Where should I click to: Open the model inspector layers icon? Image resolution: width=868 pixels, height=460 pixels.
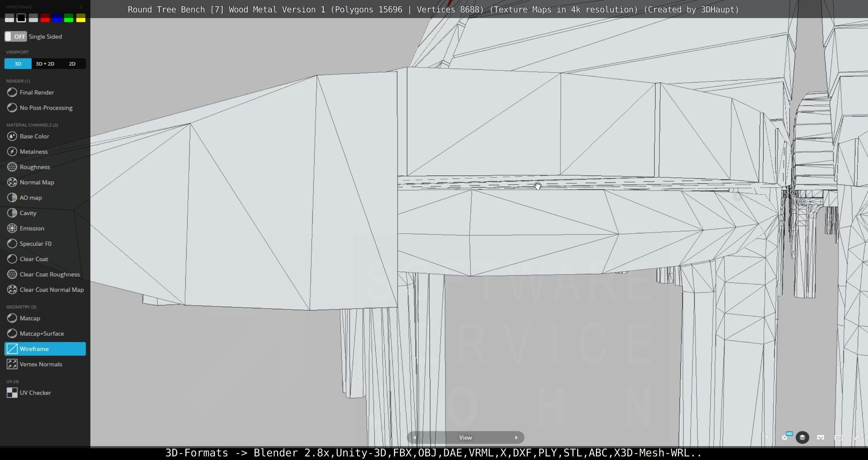[802, 437]
